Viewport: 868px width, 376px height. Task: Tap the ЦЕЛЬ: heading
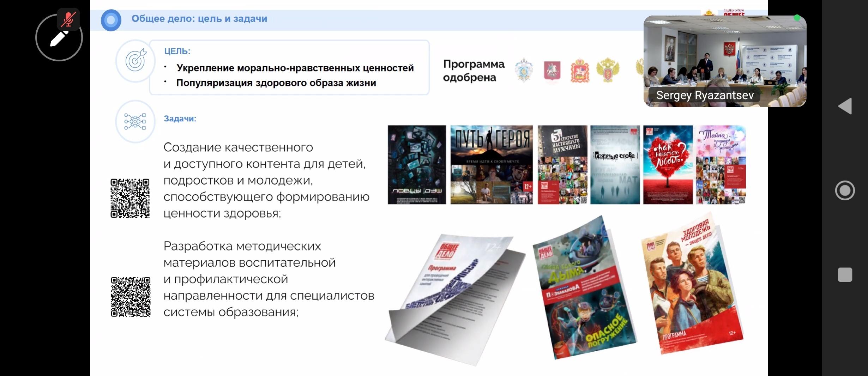pyautogui.click(x=177, y=51)
